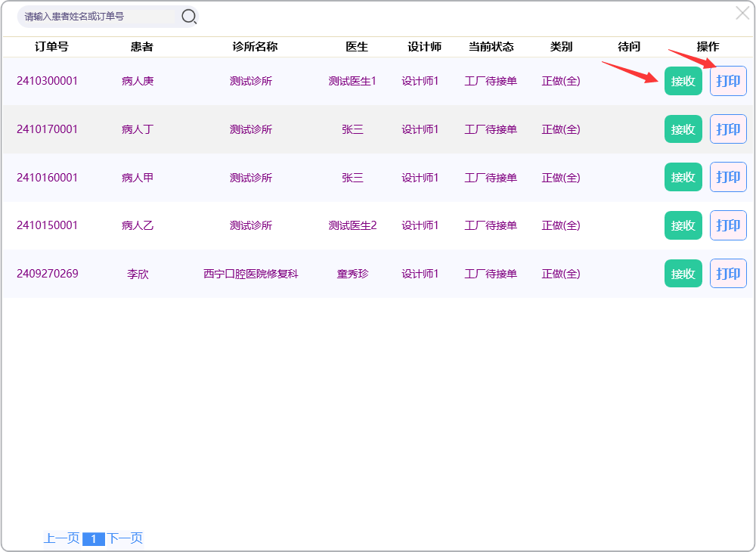Accept order 2410170001 for 病人丁
The width and height of the screenshot is (756, 552).
(683, 129)
